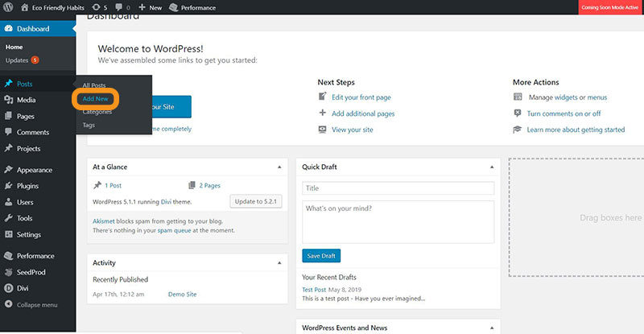Open View your site link
The height and width of the screenshot is (334, 644).
(353, 130)
